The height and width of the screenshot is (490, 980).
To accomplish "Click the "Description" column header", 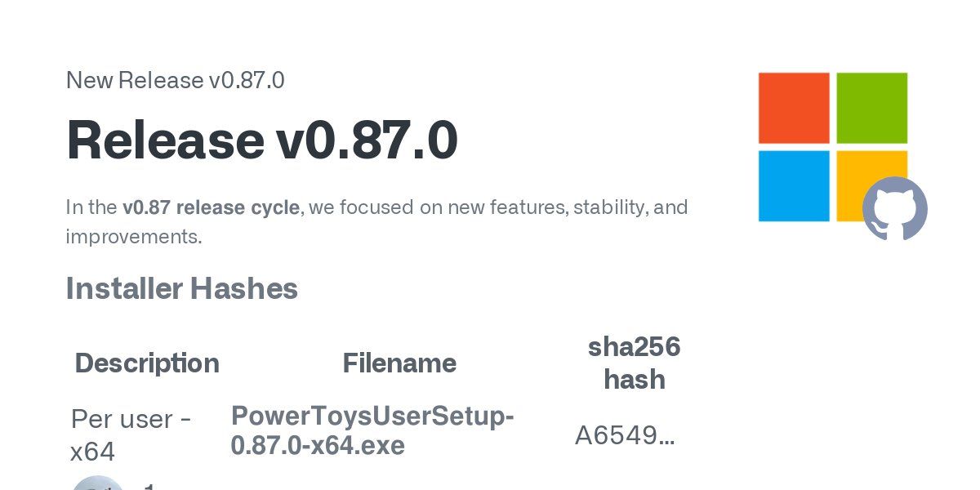I will click(147, 363).
